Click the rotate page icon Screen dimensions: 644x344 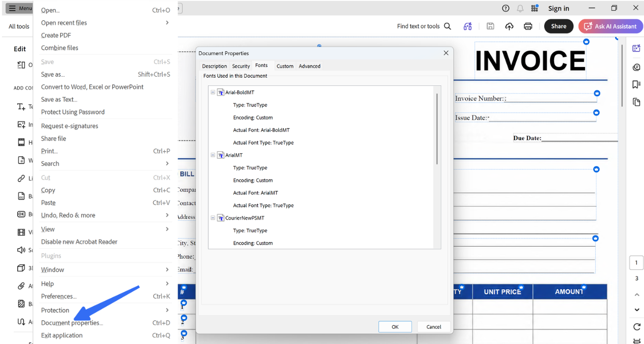tap(637, 327)
